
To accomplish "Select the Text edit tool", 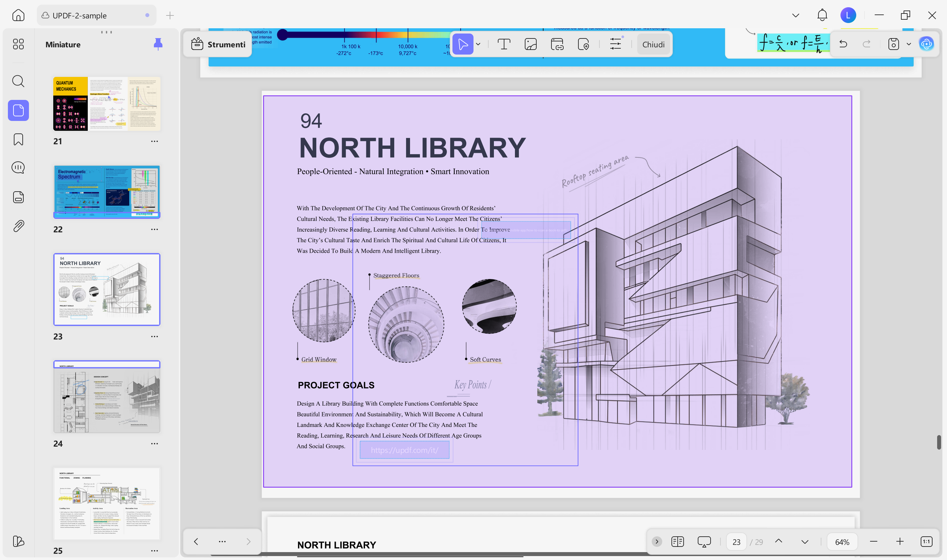I will point(504,44).
